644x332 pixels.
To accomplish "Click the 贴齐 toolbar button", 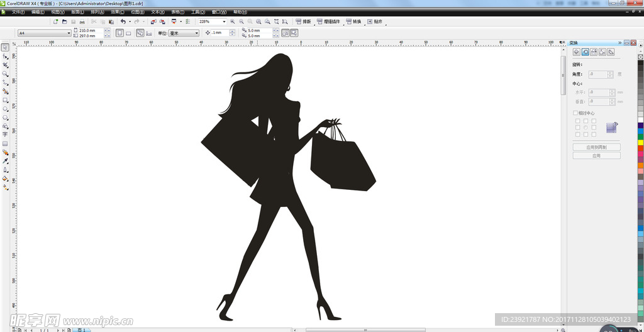I will tap(375, 21).
